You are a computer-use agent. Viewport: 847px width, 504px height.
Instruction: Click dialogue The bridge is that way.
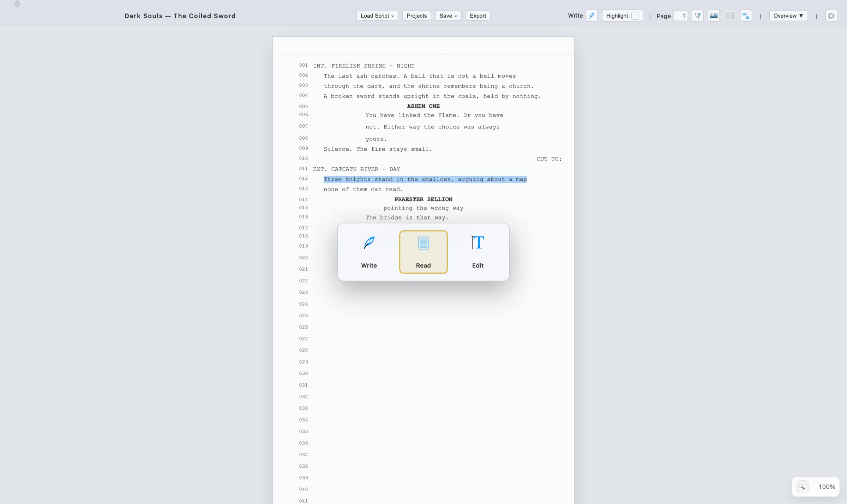407,218
